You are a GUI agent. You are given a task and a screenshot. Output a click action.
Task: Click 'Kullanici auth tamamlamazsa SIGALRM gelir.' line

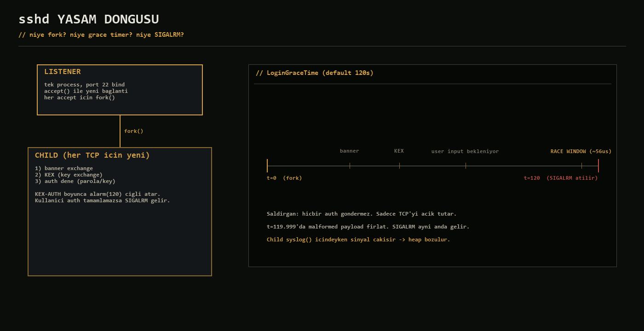[x=103, y=200]
